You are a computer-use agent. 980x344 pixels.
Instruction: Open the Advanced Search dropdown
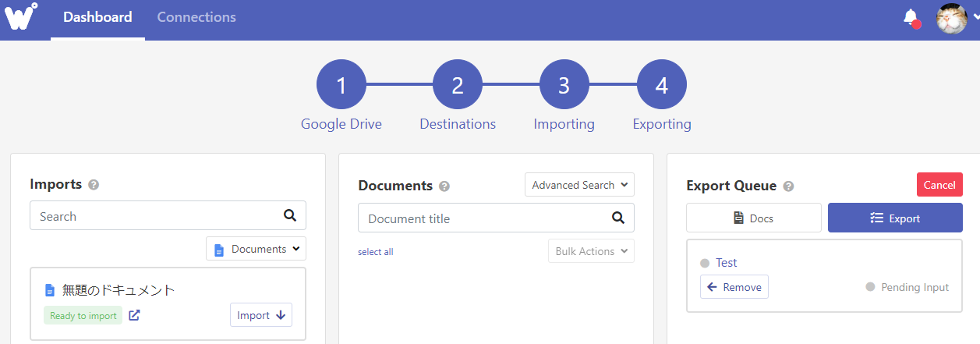pos(579,185)
